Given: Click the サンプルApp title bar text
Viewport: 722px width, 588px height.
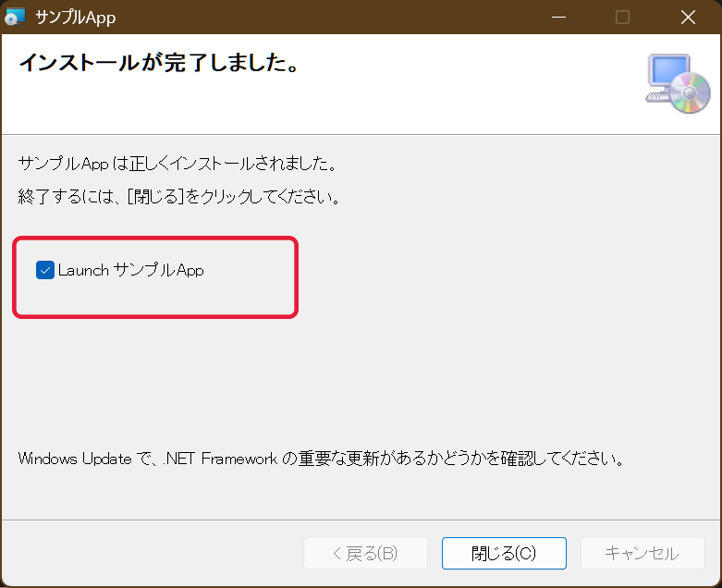Looking at the screenshot, I should (76, 18).
